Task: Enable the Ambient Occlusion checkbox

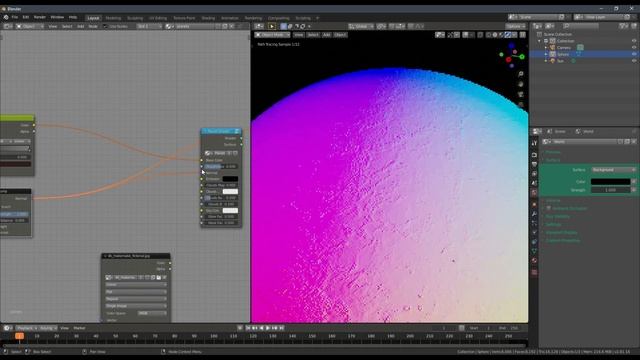Action: [x=549, y=208]
